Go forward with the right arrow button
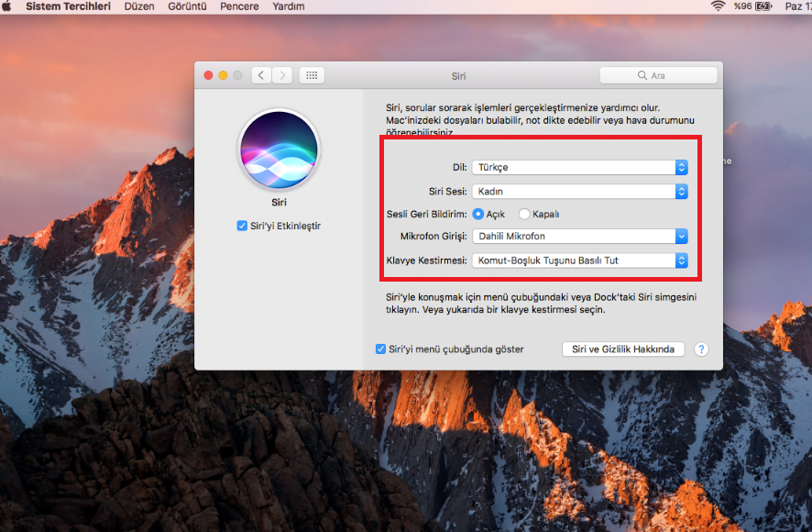The width and height of the screenshot is (812, 532). click(x=282, y=75)
